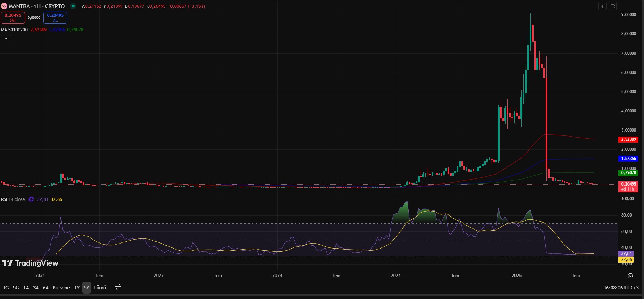
Task: Click the down-arrow pane button top right
Action: [602, 6]
